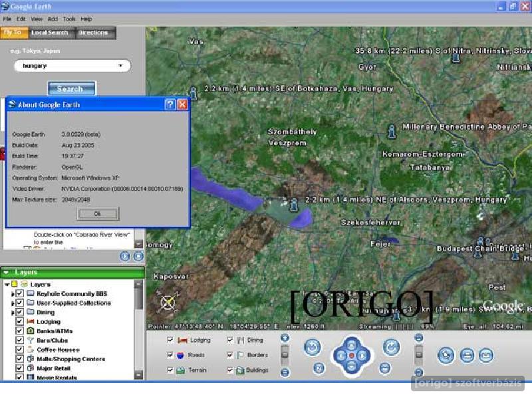The image size is (532, 399).
Task: Expand the User-Supplied Collections folder
Action: pos(13,303)
